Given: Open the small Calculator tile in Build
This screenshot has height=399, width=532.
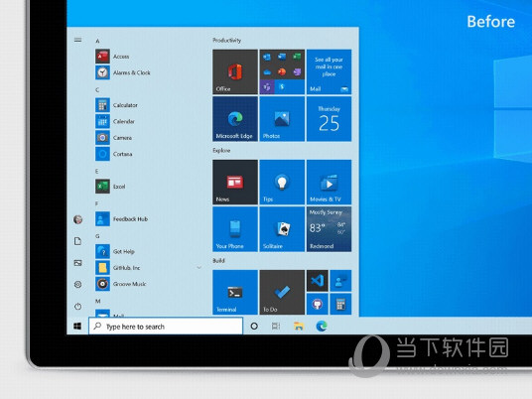Looking at the screenshot, I should (340, 304).
